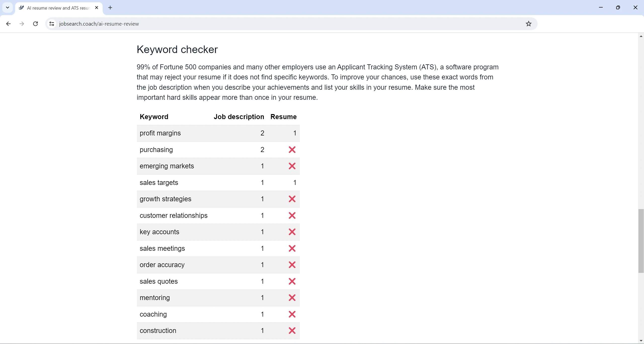Expand the tab search dropdown arrow
The width and height of the screenshot is (644, 344).
coord(8,8)
